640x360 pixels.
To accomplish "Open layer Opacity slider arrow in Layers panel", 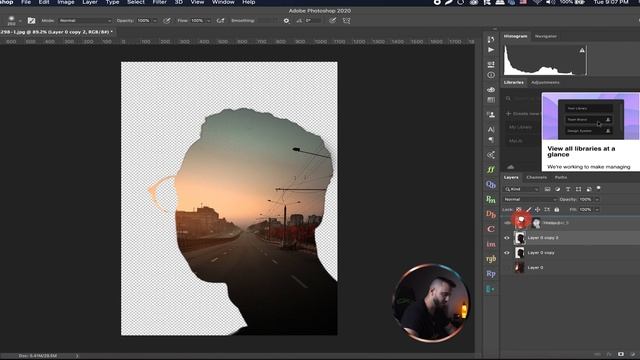I will tap(597, 200).
